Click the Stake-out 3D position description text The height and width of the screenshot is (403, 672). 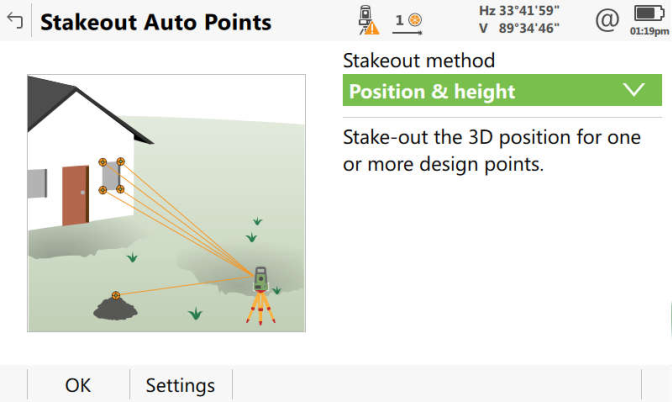(492, 150)
